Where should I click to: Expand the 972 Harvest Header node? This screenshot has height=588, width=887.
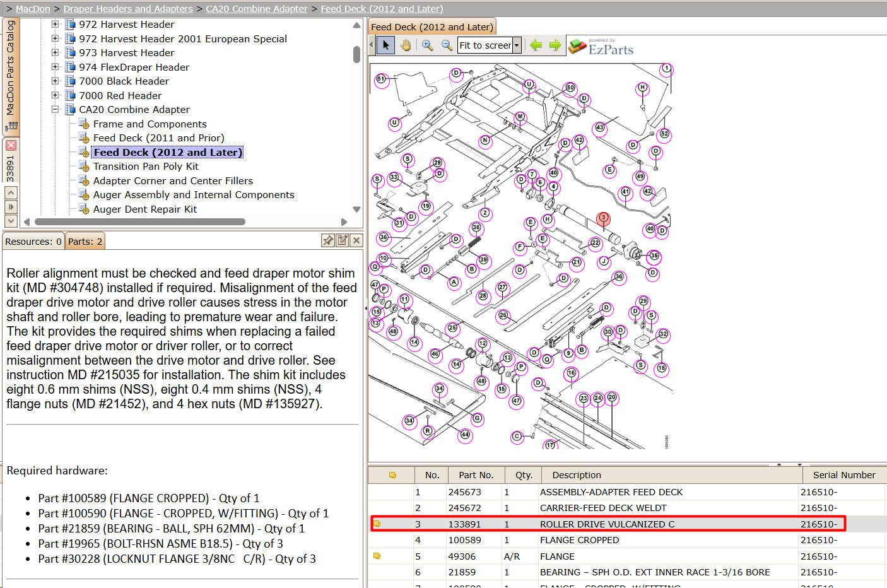[55, 24]
